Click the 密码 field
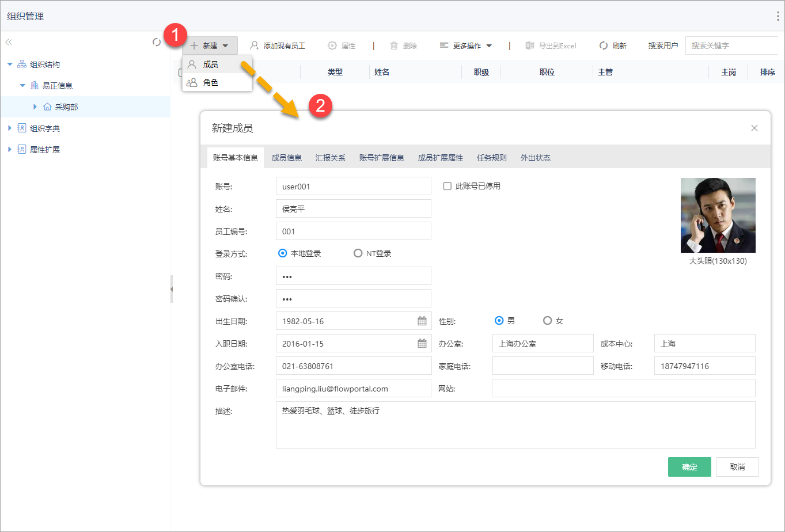The height and width of the screenshot is (532, 785). [354, 276]
